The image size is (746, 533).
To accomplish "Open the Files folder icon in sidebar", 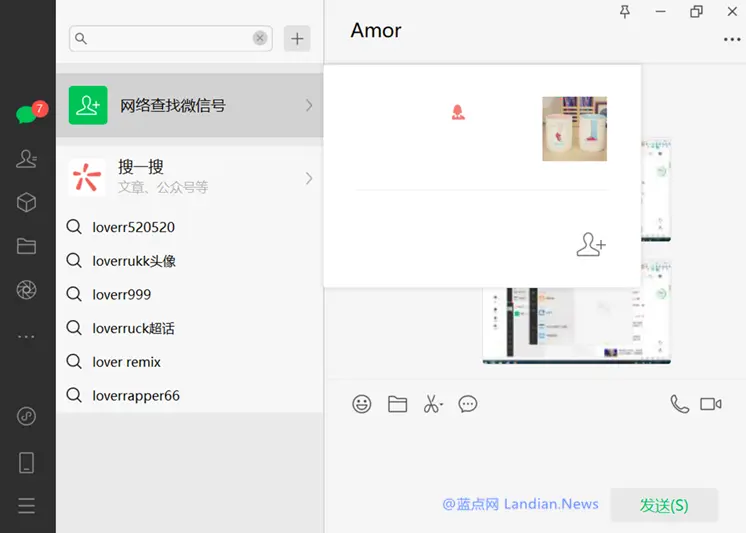I will [x=27, y=246].
